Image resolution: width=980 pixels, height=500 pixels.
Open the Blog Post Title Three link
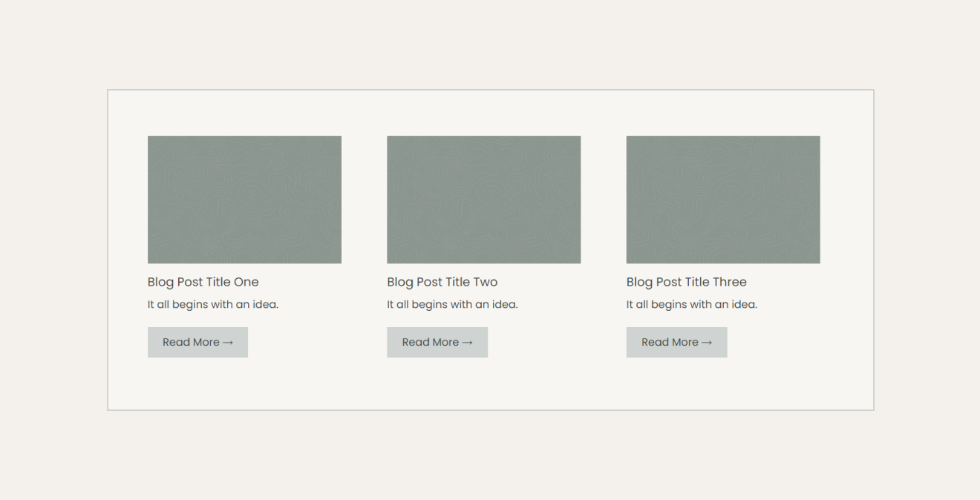tap(686, 282)
